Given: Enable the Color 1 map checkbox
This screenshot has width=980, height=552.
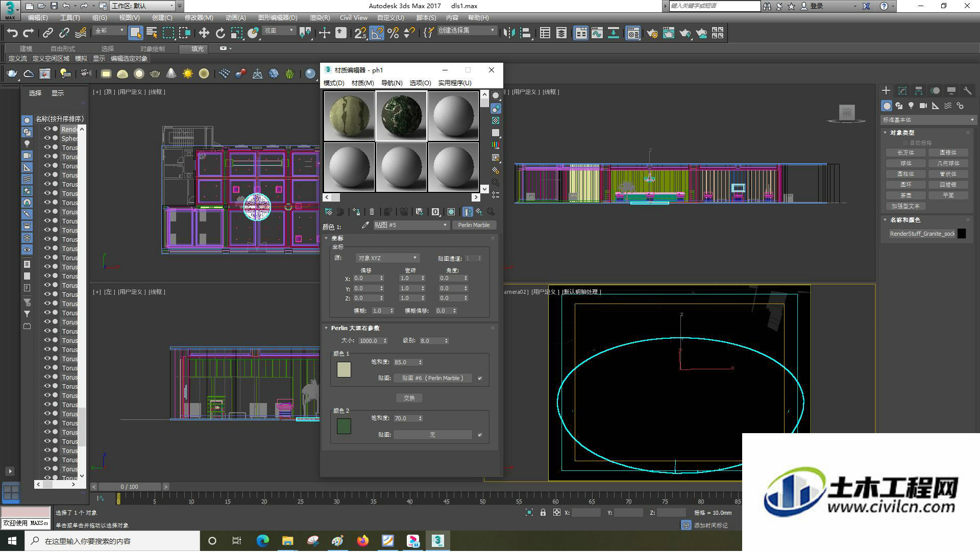Looking at the screenshot, I should 480,379.
